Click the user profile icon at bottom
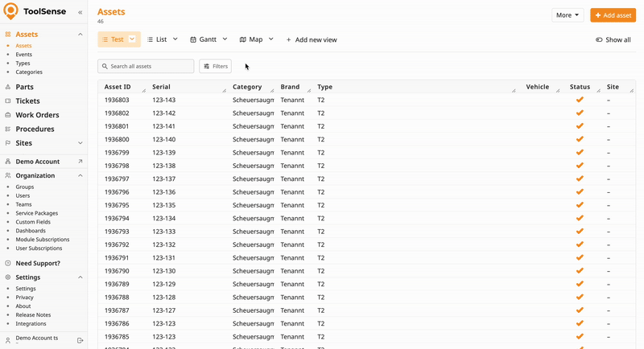Image resolution: width=644 pixels, height=349 pixels. click(8, 340)
